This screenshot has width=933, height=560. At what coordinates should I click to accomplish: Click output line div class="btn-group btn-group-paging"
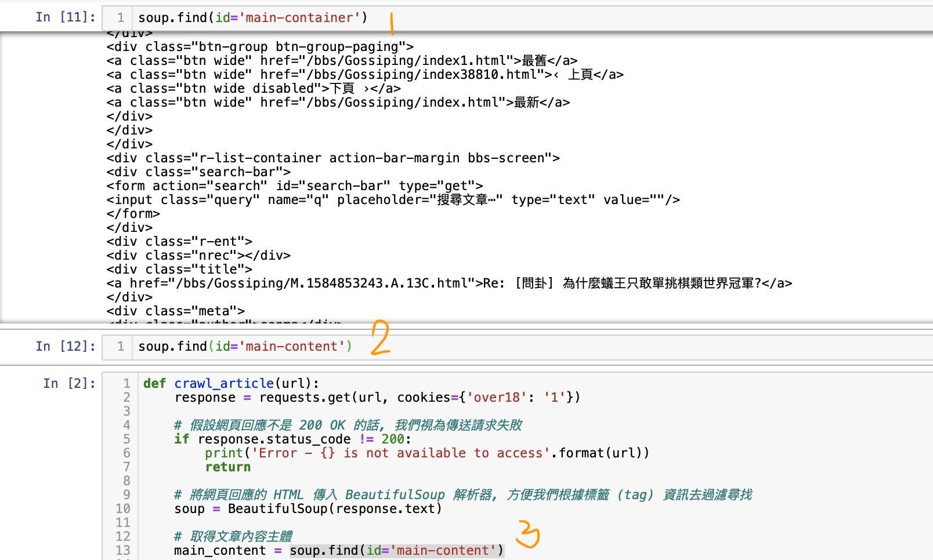(x=260, y=46)
